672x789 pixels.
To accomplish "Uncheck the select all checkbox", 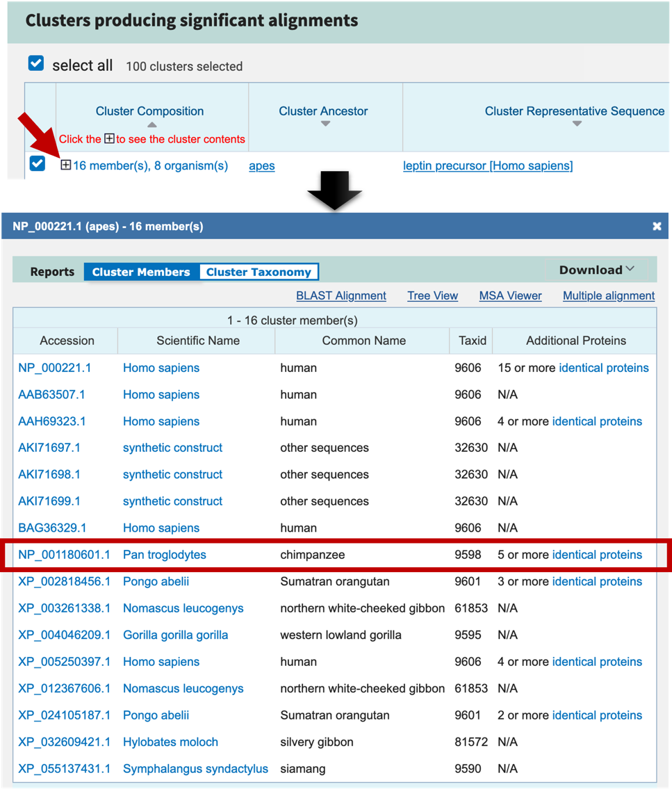I will [36, 65].
